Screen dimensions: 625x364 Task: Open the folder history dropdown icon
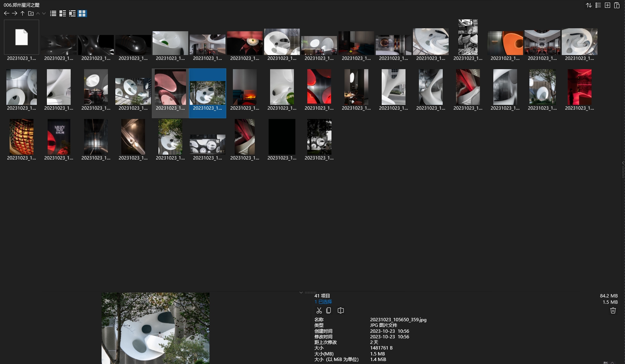pyautogui.click(x=31, y=13)
